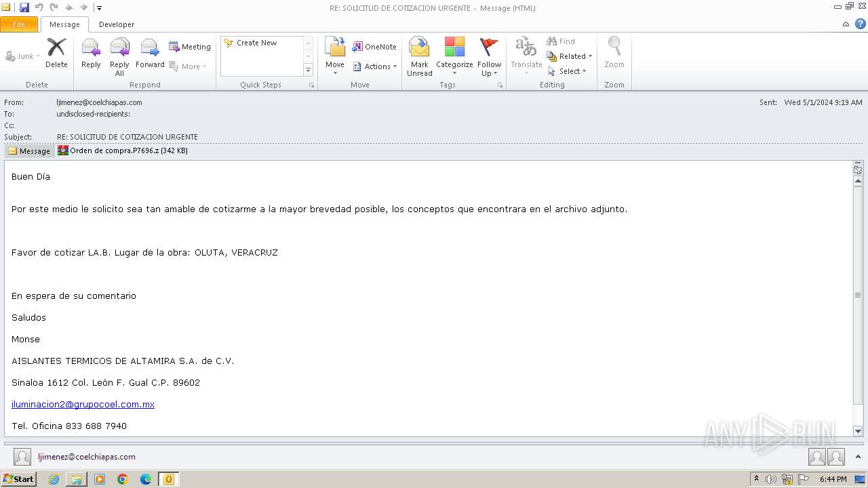Expand the People Pane chevron
The width and height of the screenshot is (868, 488).
[x=859, y=457]
